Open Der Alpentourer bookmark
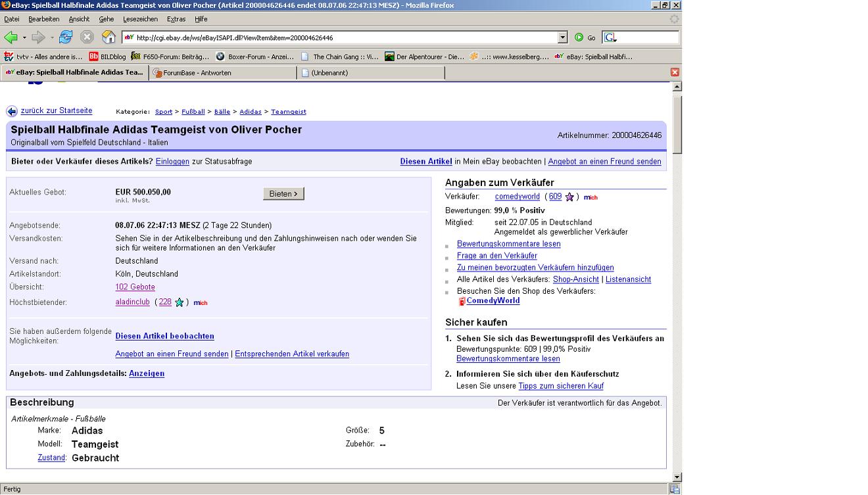Image resolution: width=868 pixels, height=495 pixels. coord(425,57)
